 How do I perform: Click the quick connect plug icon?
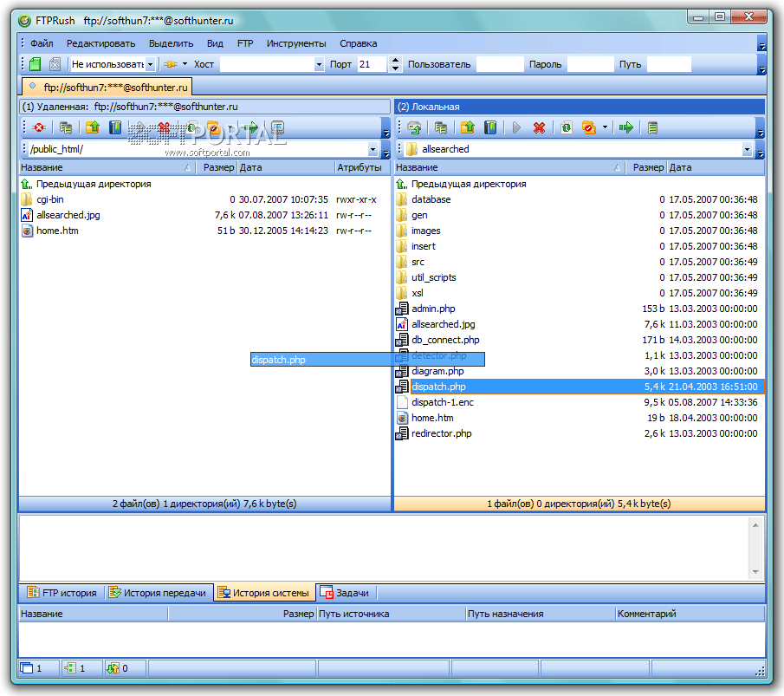click(171, 64)
